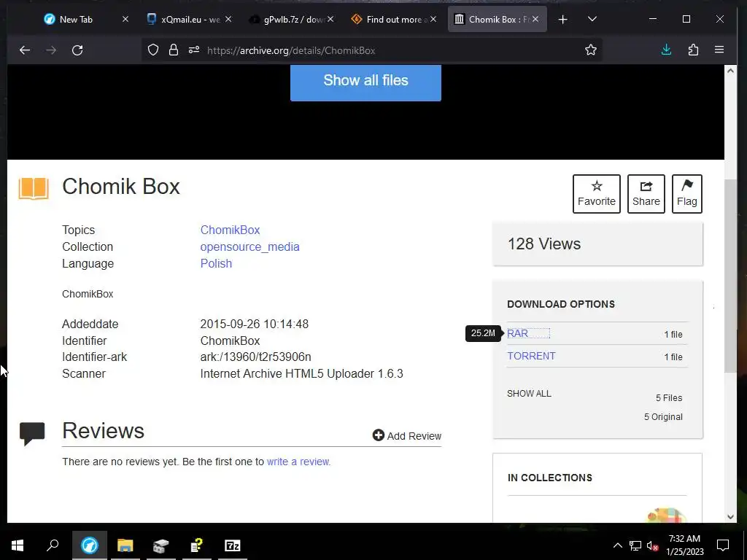Viewport: 747px width, 560px height.
Task: Click the Addeddate value 2015-09-26 10:14:48
Action: [x=255, y=324]
